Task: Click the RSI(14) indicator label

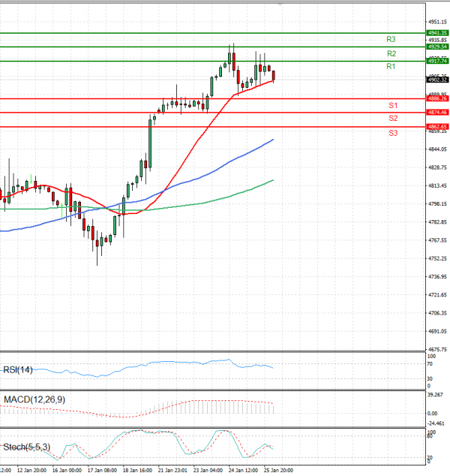Action: click(17, 369)
